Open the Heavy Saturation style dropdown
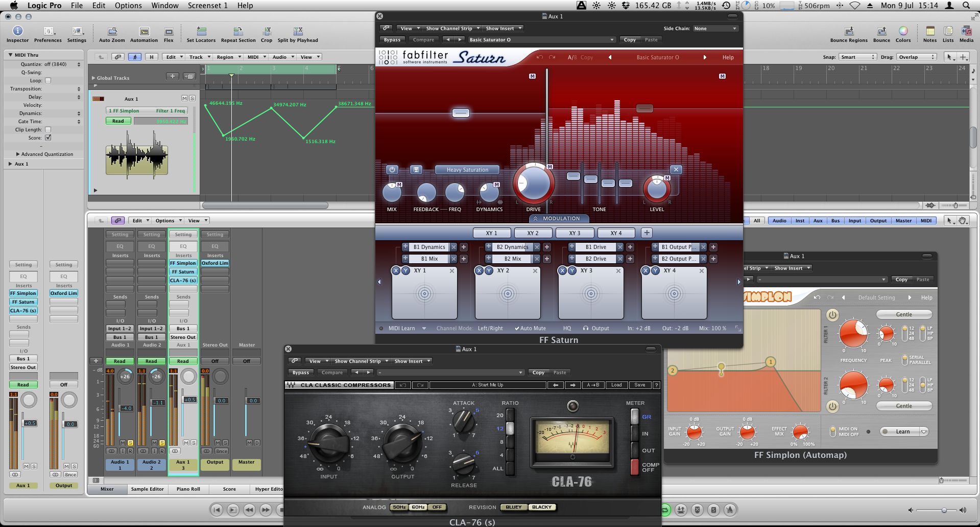The width and height of the screenshot is (980, 527). tap(467, 170)
